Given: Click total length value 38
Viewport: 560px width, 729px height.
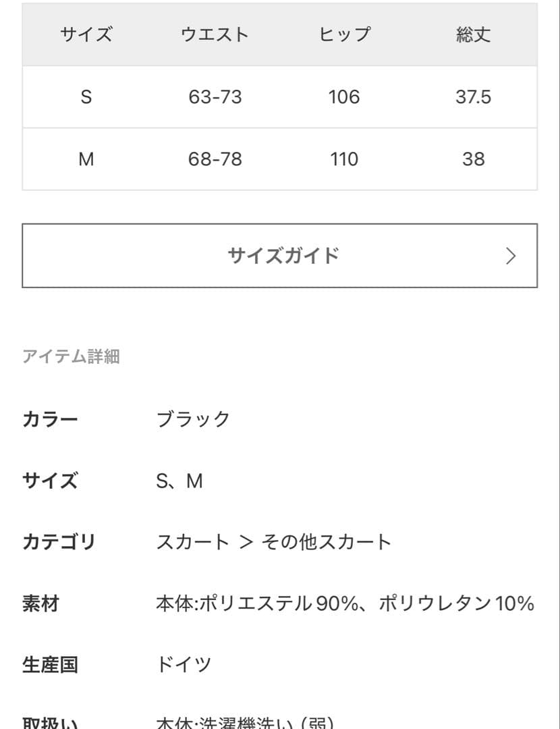Looking at the screenshot, I should (473, 159).
